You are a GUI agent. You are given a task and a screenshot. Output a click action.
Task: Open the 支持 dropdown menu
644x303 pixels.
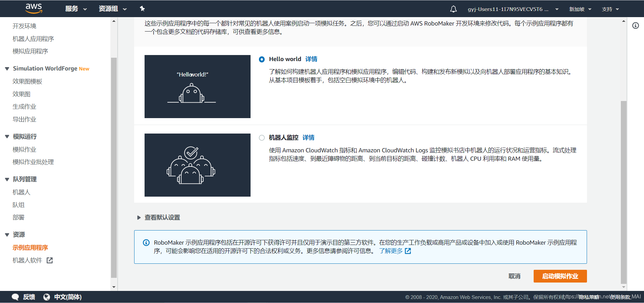610,9
